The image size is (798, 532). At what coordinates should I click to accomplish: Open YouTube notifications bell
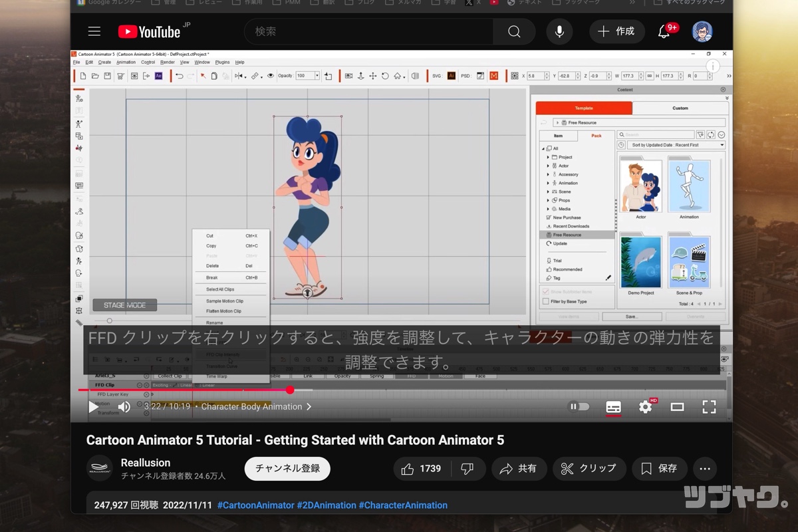(664, 31)
